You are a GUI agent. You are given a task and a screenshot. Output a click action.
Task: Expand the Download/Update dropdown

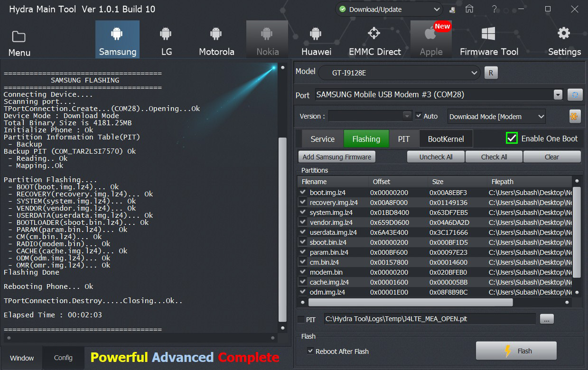pyautogui.click(x=437, y=9)
